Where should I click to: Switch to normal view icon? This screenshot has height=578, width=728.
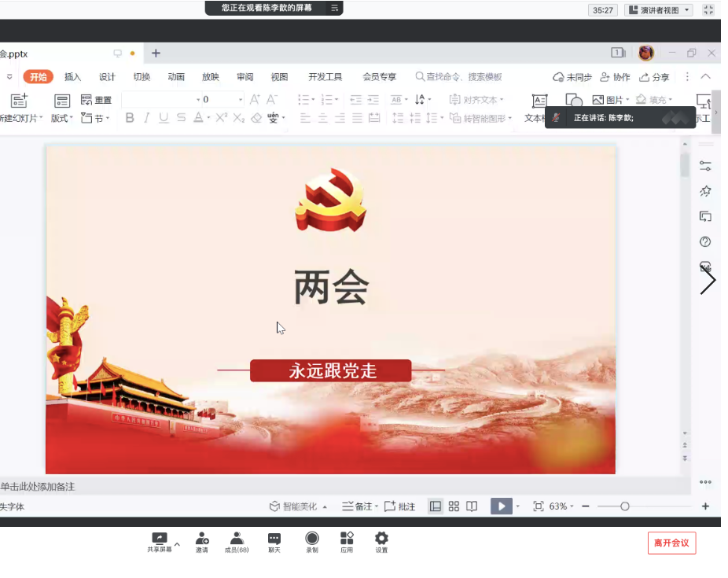pyautogui.click(x=436, y=506)
